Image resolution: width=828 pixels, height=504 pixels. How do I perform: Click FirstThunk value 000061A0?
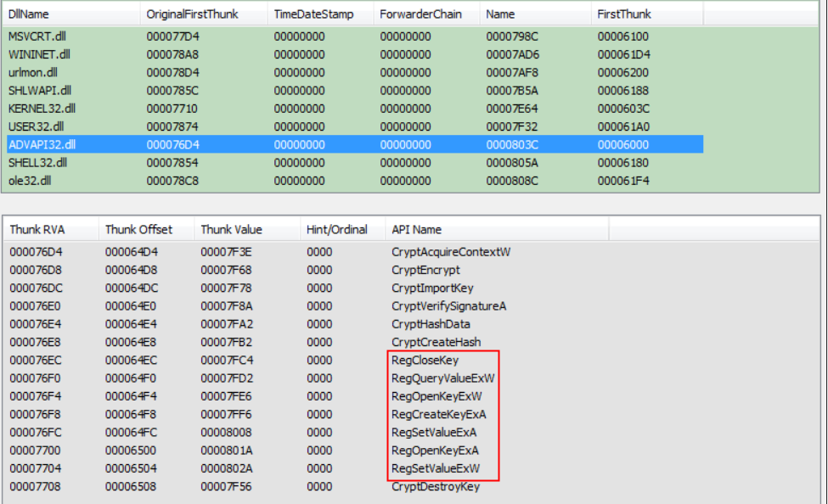point(623,126)
